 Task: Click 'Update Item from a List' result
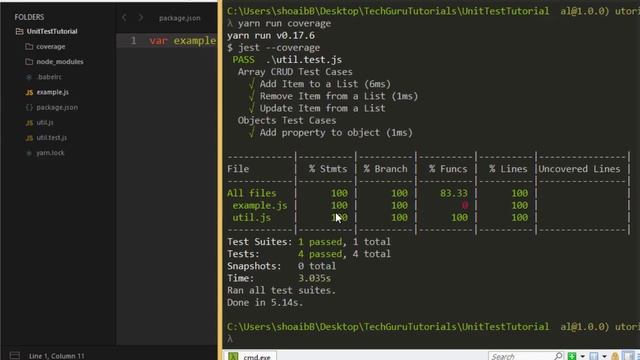[x=322, y=109]
